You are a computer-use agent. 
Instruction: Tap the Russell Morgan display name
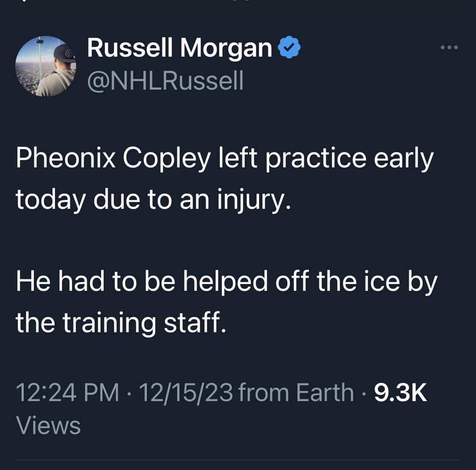pyautogui.click(x=179, y=48)
